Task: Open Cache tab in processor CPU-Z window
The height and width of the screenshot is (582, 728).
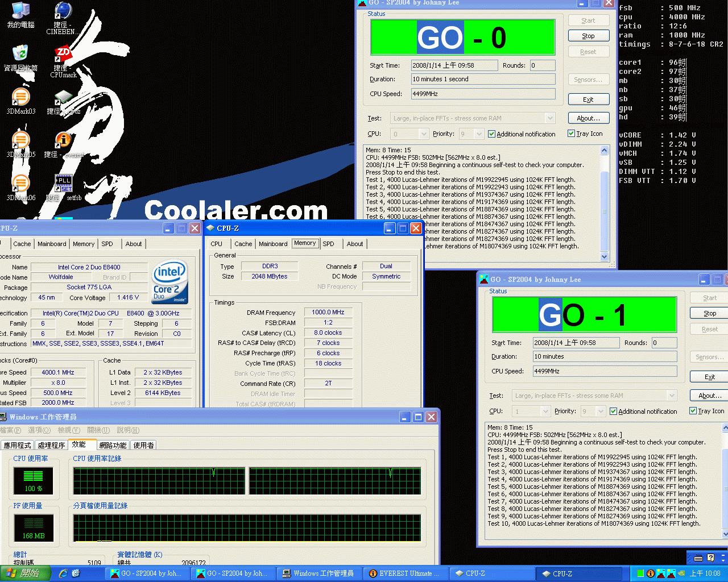Action: 22,244
